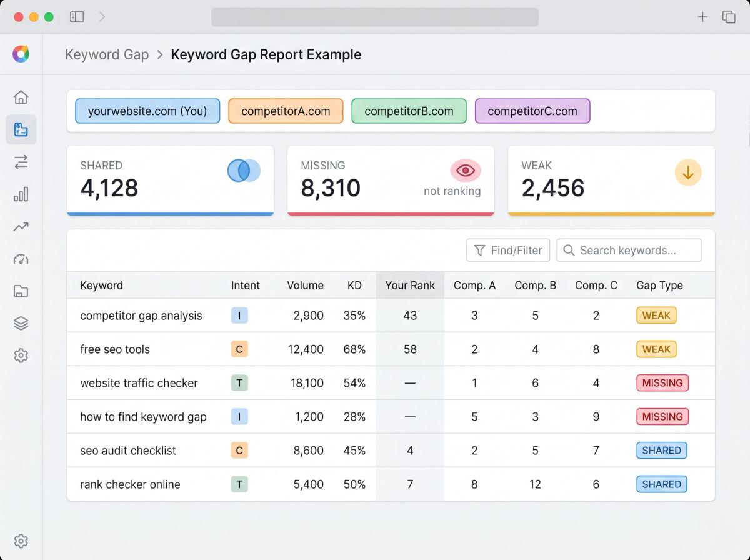Sort by the Keyword column header
The width and height of the screenshot is (750, 560).
[101, 286]
